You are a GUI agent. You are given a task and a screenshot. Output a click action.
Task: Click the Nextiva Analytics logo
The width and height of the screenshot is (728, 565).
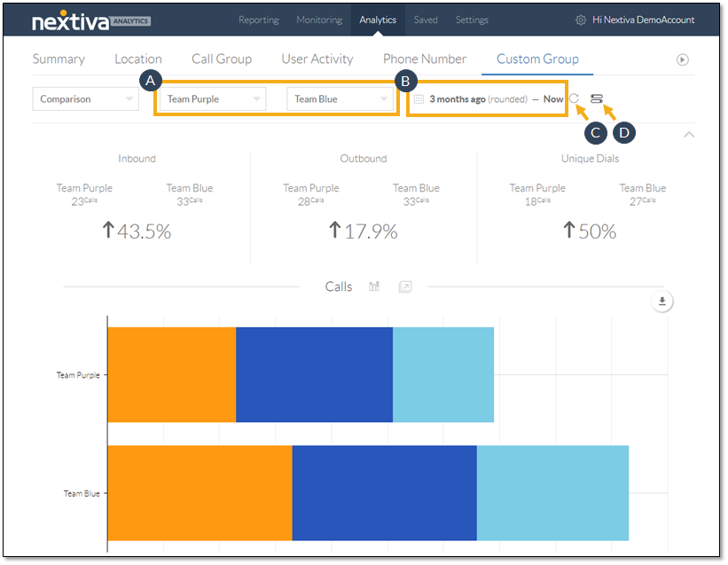(91, 21)
